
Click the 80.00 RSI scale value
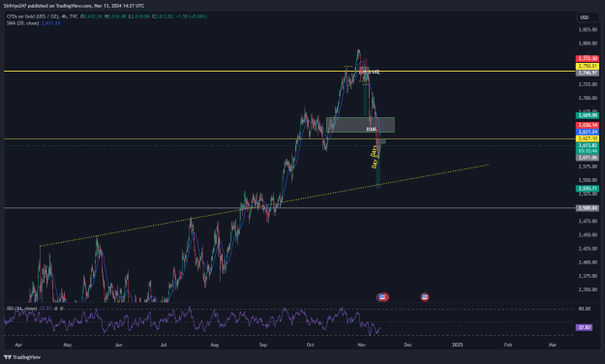[584, 309]
